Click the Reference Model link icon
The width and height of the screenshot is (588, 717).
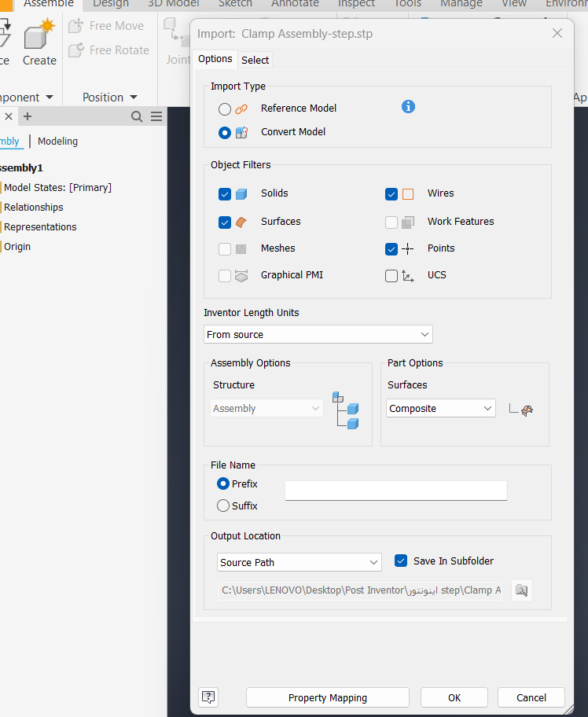[x=241, y=108]
